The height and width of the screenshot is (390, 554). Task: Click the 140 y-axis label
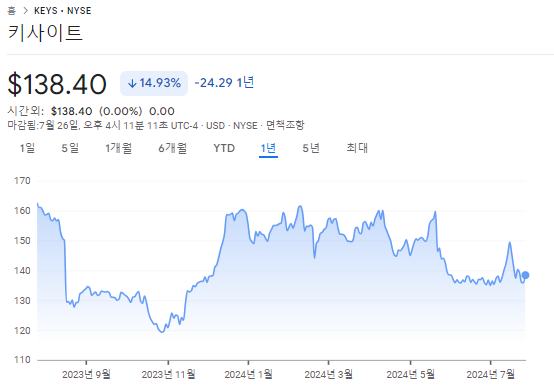22,271
